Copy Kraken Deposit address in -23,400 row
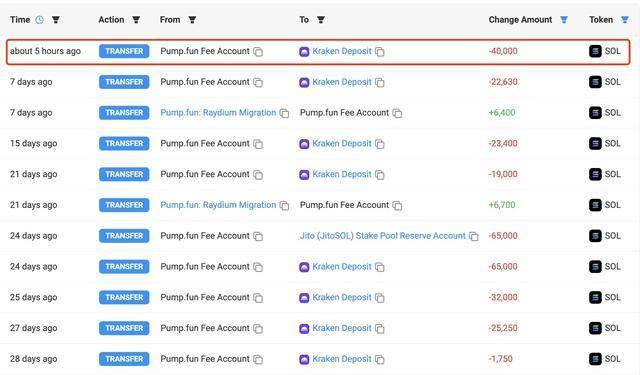Image resolution: width=640 pixels, height=375 pixels. 380,144
